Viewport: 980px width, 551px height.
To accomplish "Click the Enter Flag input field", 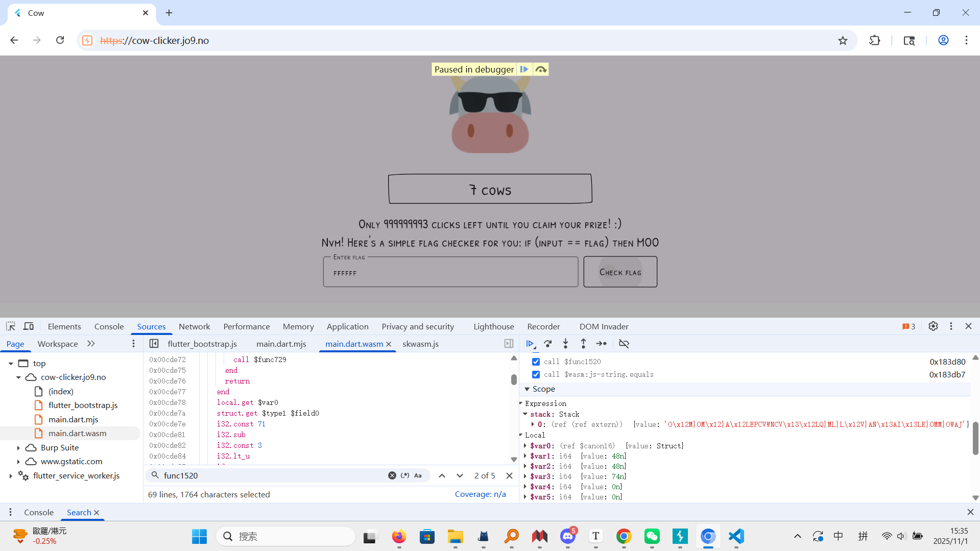I will coord(450,273).
